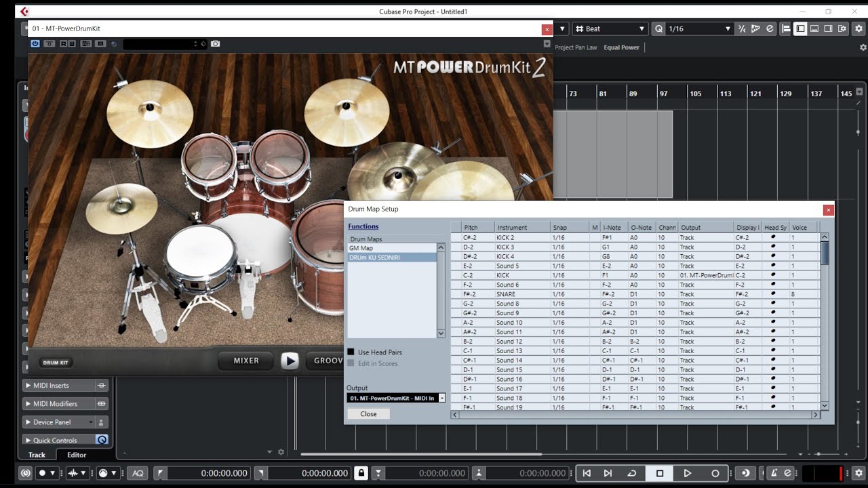Viewport: 868px width, 488px height.
Task: Toggle the cycle loop transport button
Action: pos(631,473)
